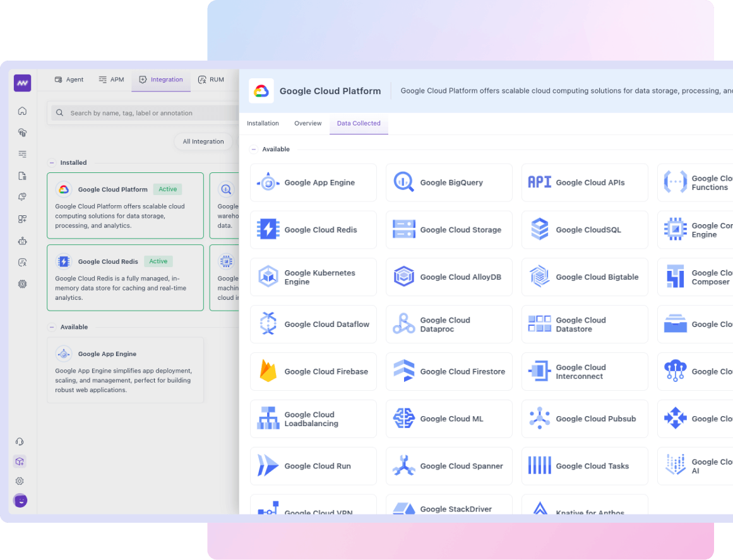This screenshot has width=733, height=560.
Task: Select the Google Cloud Redis tile in grid
Action: [x=313, y=230]
